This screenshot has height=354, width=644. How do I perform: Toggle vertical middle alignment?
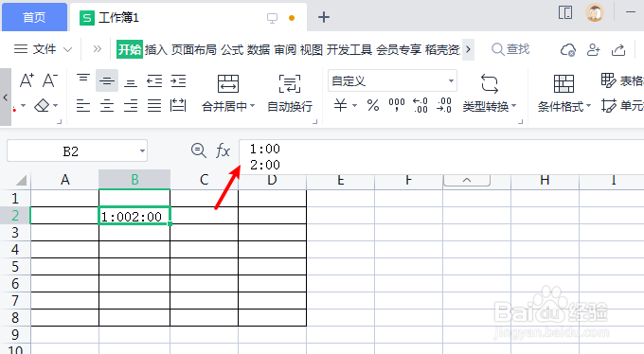click(107, 80)
